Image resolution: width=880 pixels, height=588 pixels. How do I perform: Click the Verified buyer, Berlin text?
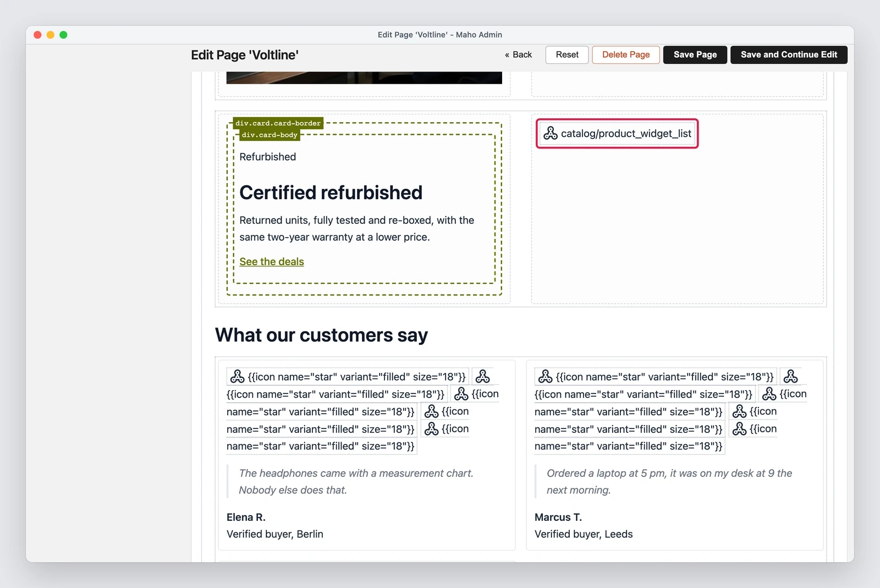coord(275,534)
